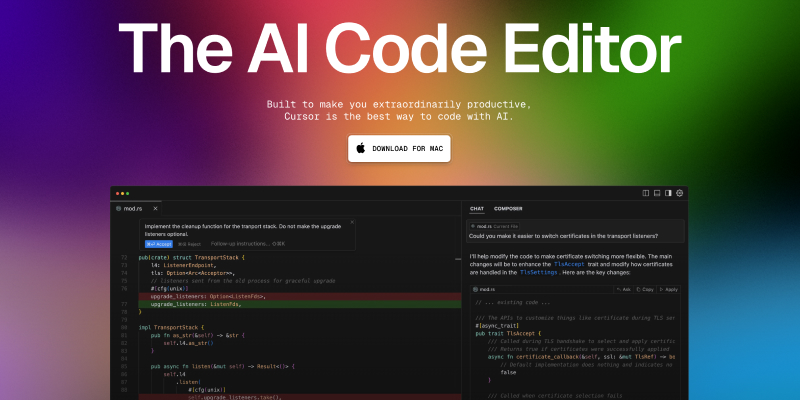Switch to the CHAT tab
800x400 pixels.
pos(477,209)
